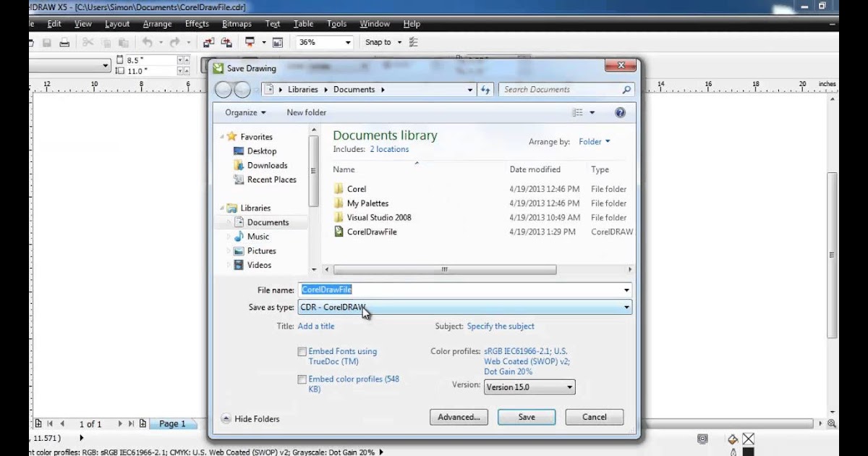Click the Cancel button
The image size is (868, 456).
(595, 417)
